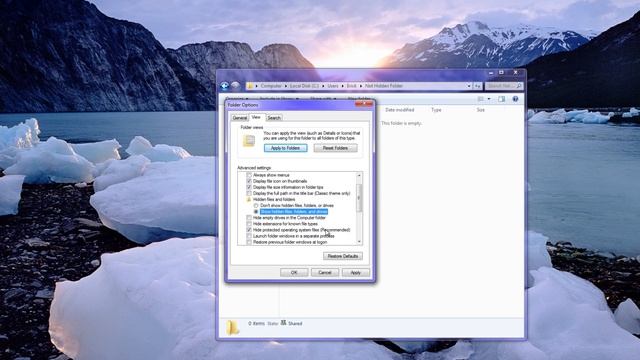
Task: Open the address bar history dropdown
Action: point(469,86)
